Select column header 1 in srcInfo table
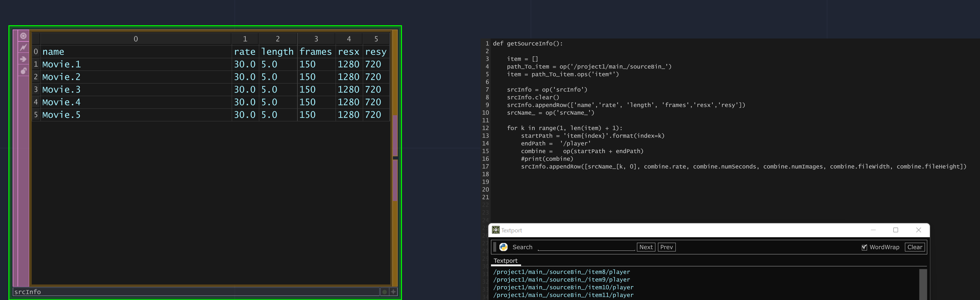The width and height of the screenshot is (980, 300). coord(245,39)
